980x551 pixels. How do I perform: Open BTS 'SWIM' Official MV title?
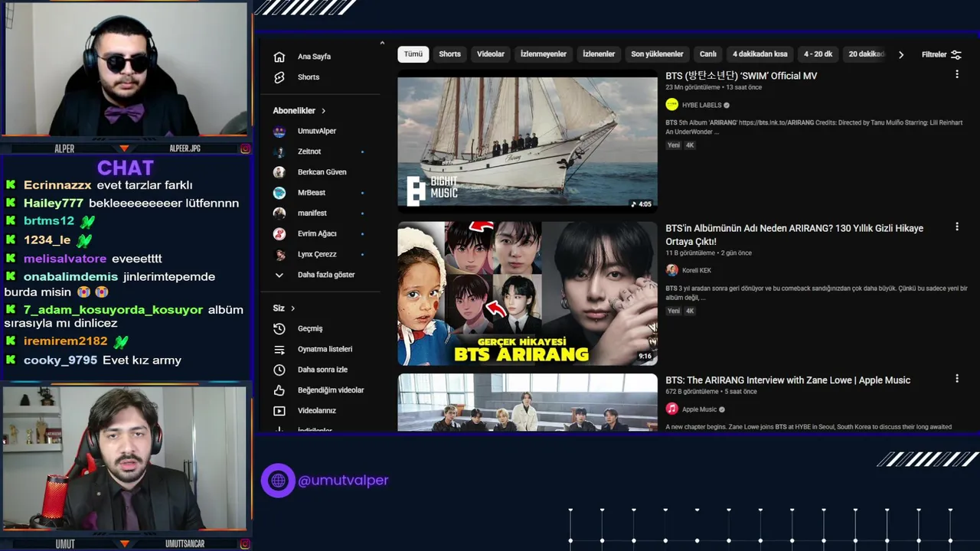[x=741, y=76]
